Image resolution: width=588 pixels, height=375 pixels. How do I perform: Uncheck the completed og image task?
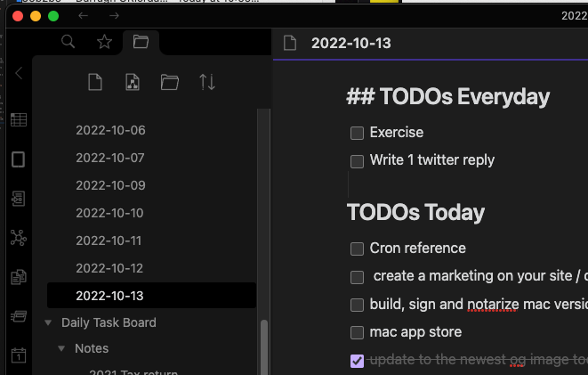357,361
